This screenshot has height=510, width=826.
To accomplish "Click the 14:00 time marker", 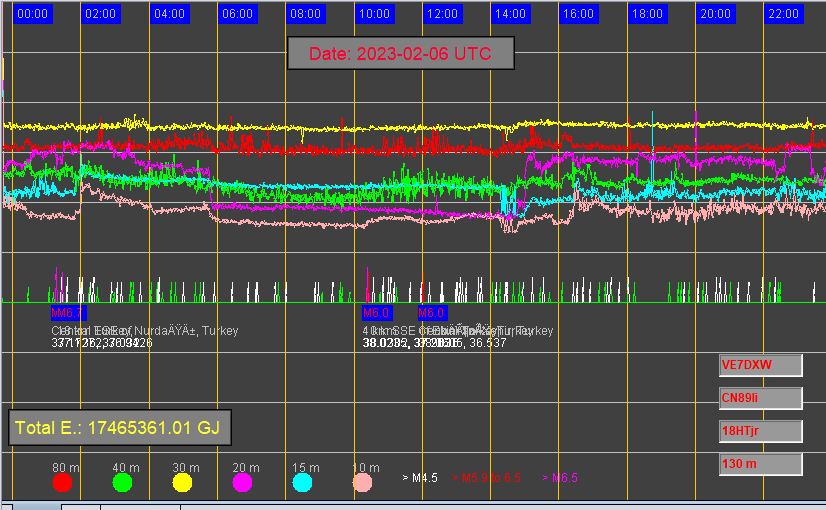I will point(510,14).
